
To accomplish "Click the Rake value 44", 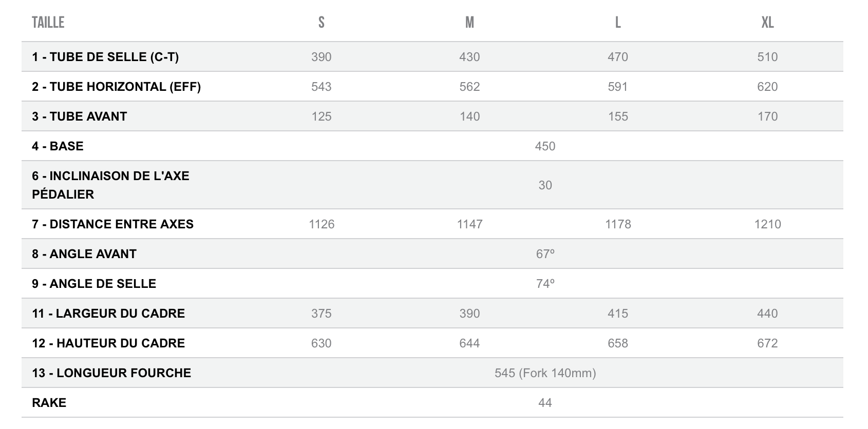I will pyautogui.click(x=545, y=403).
